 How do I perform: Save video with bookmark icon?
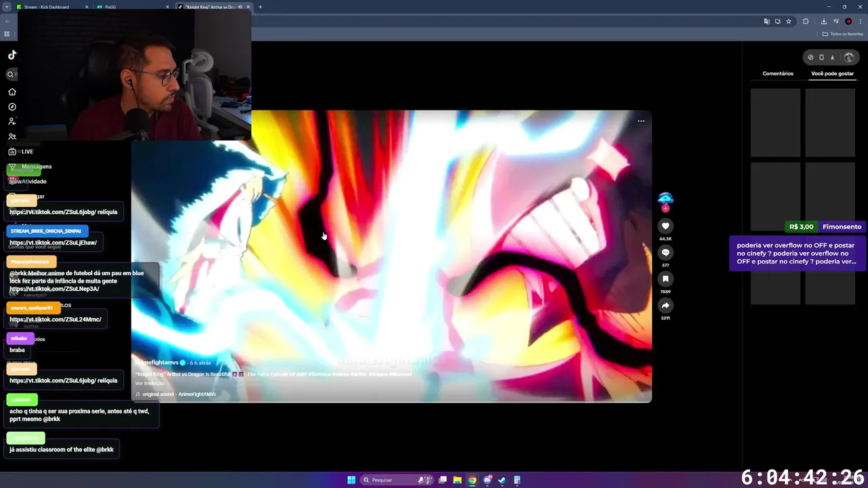[x=665, y=279]
